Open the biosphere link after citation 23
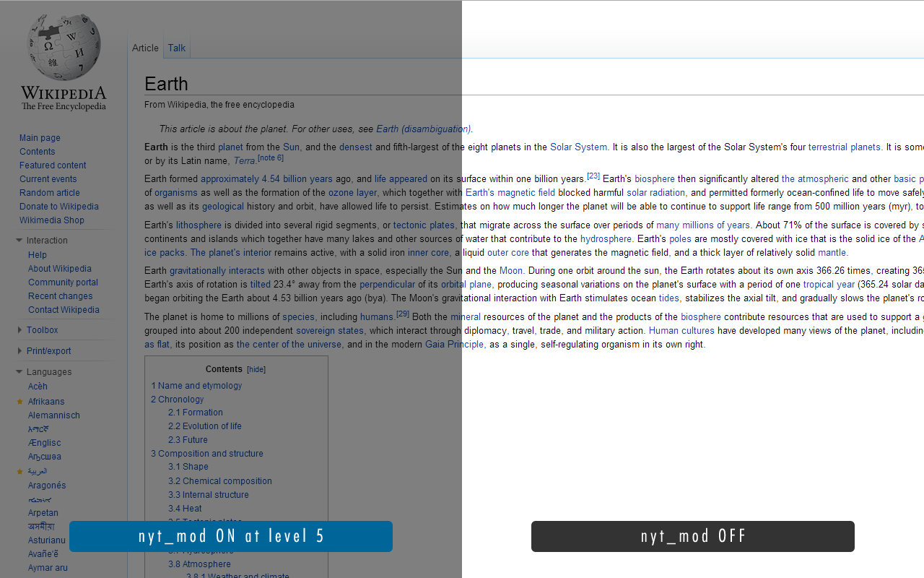924x578 pixels. pyautogui.click(x=655, y=179)
